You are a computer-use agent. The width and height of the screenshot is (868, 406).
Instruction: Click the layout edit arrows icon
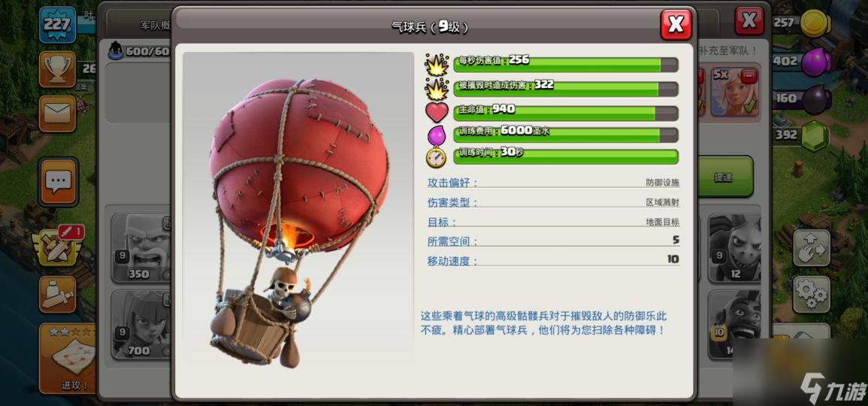point(812,247)
